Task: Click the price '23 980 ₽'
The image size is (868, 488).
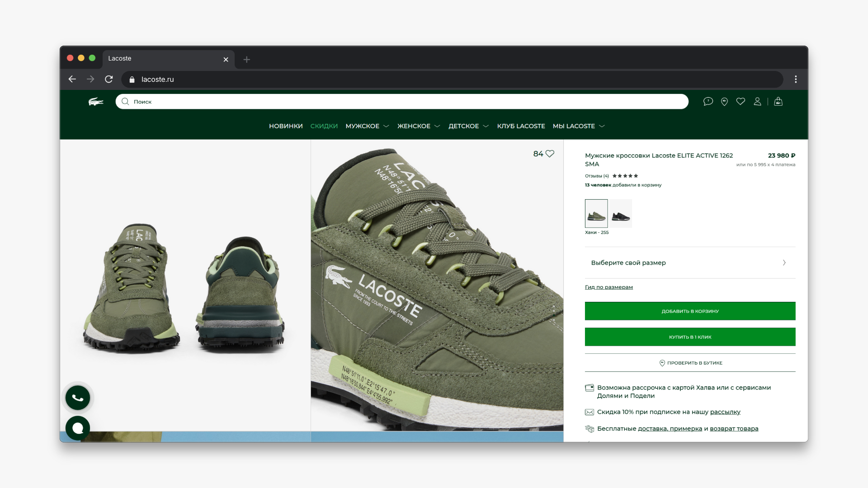Action: coord(781,155)
